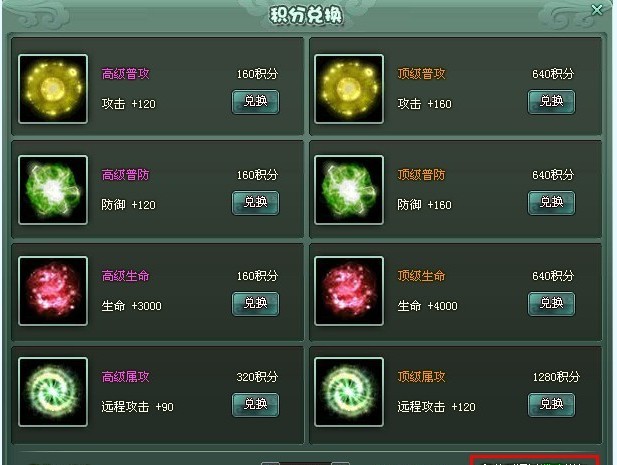This screenshot has width=617, height=465.
Task: Click the 顶级属攻 item name
Action: tap(421, 376)
